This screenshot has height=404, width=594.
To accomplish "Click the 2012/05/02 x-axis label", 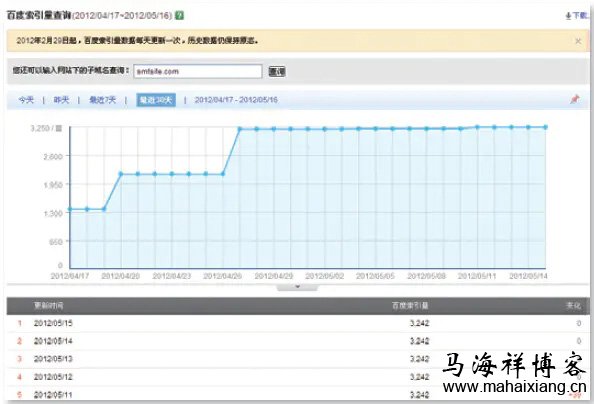I will 325,276.
